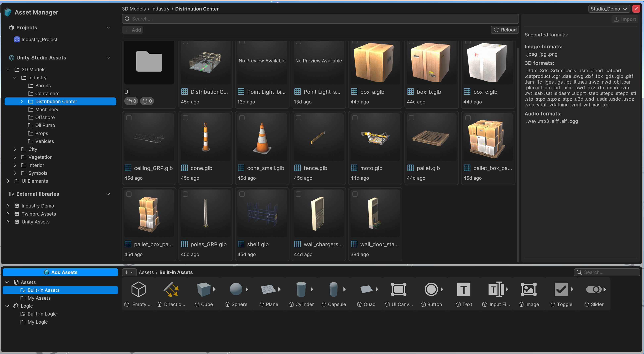
Task: Tick the checkbox on ceiling_GRP.glb
Action: (x=129, y=118)
